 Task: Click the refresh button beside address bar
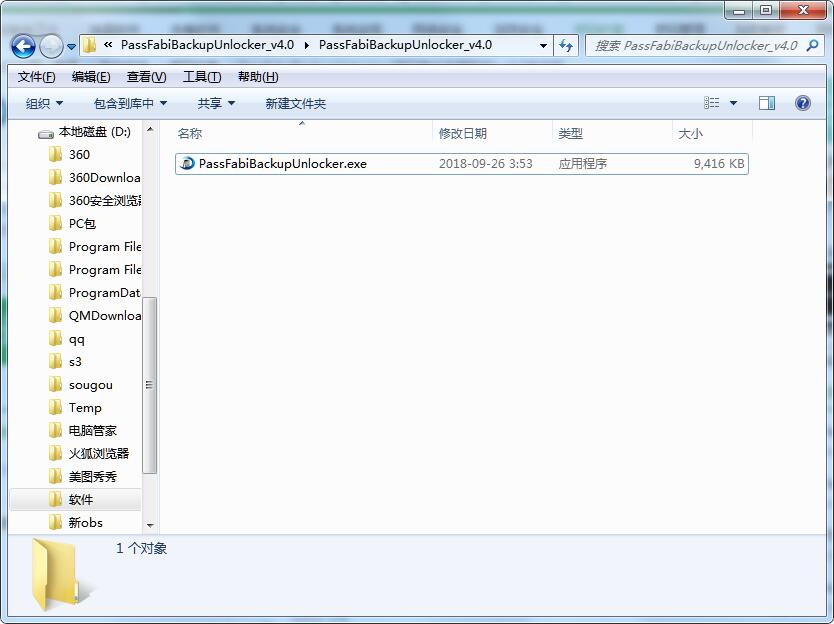point(566,46)
